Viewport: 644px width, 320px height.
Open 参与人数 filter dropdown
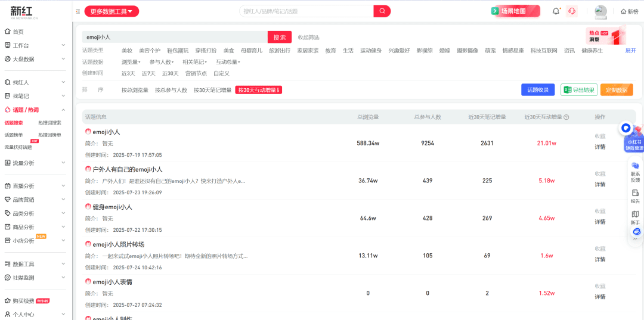point(162,62)
